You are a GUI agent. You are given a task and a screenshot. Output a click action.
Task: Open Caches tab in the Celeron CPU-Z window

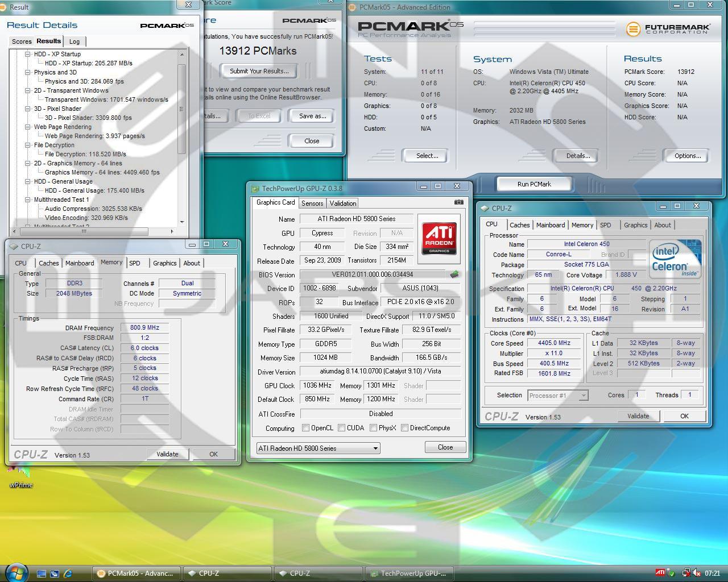click(x=519, y=225)
